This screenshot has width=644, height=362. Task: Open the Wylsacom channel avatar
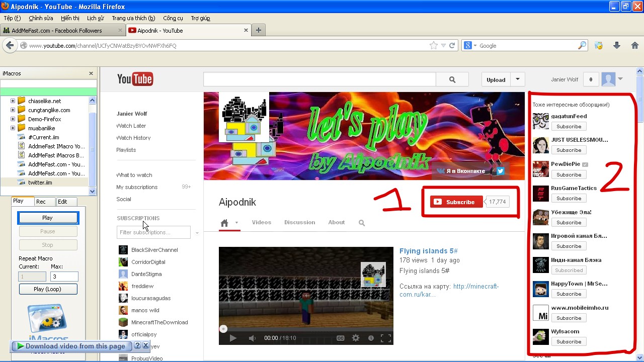click(x=541, y=337)
